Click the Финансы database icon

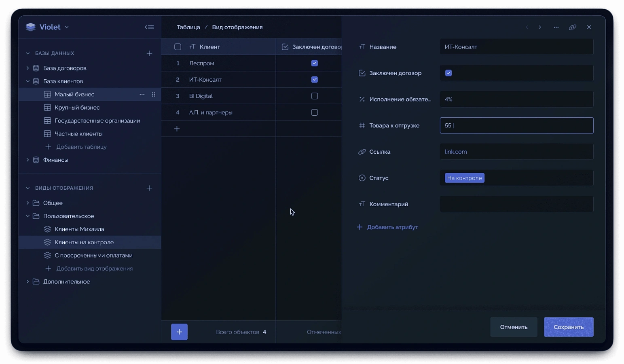coord(36,160)
